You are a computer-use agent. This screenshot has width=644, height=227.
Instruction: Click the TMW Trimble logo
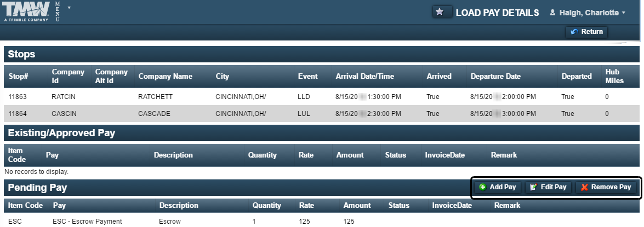click(27, 11)
